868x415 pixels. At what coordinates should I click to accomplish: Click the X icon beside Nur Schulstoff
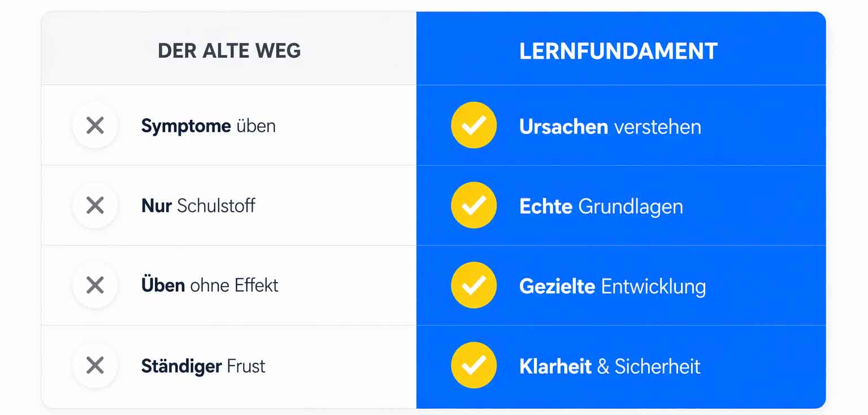[95, 205]
